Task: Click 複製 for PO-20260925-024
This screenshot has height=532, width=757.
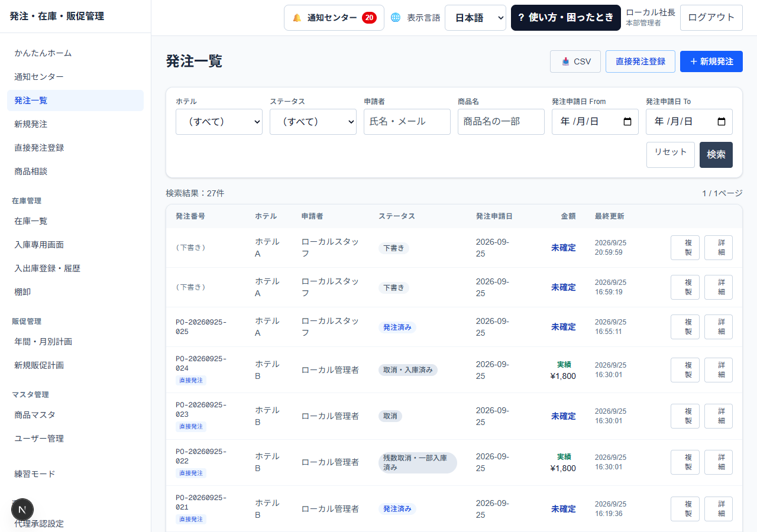Action: [x=685, y=370]
